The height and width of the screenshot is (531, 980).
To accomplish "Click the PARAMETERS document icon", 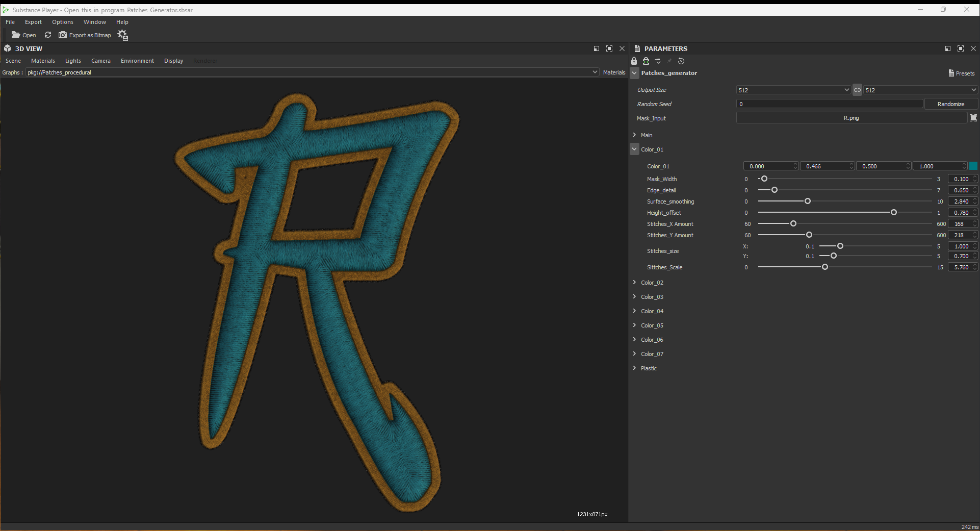I will (x=637, y=48).
